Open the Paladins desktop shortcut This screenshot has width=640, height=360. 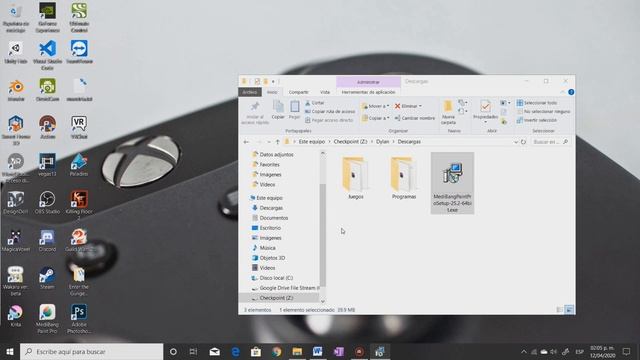pyautogui.click(x=79, y=165)
